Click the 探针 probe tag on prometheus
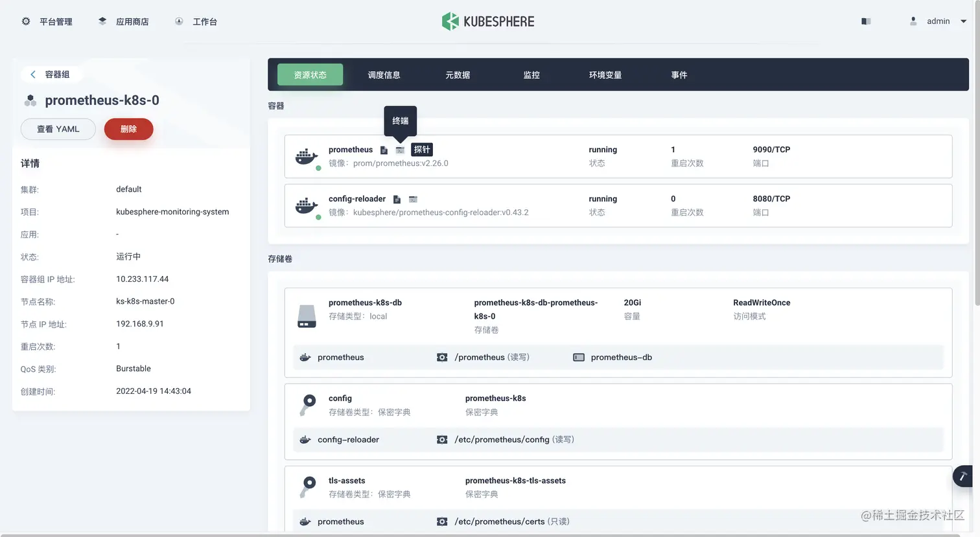Viewport: 980px width, 537px height. (x=422, y=150)
